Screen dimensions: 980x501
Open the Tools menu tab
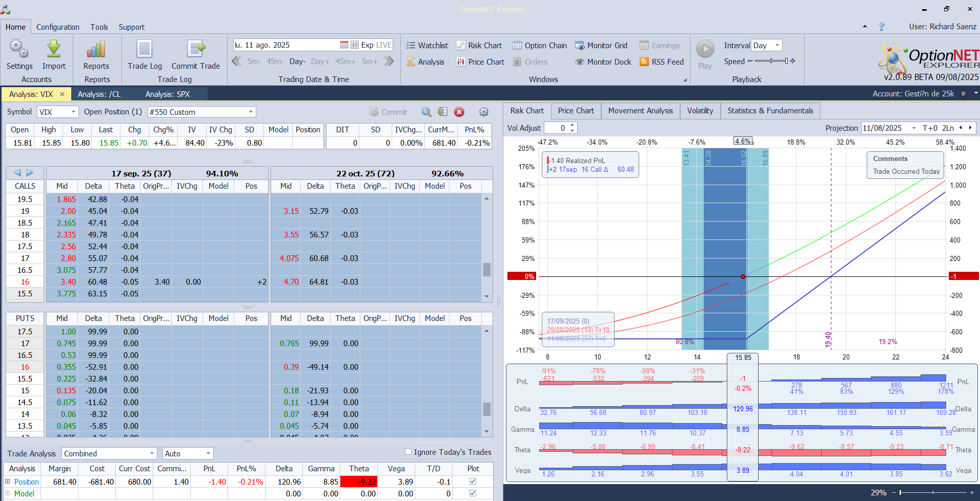99,27
